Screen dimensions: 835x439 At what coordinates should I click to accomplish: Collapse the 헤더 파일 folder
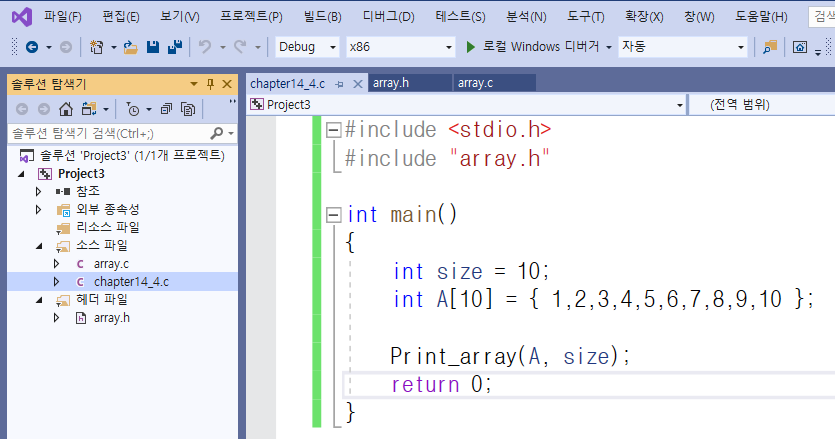tap(39, 300)
